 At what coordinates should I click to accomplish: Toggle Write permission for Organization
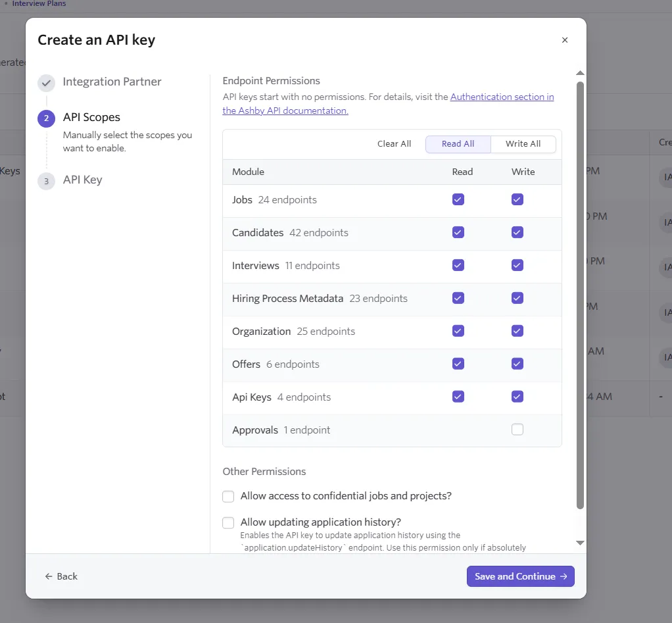coord(517,331)
